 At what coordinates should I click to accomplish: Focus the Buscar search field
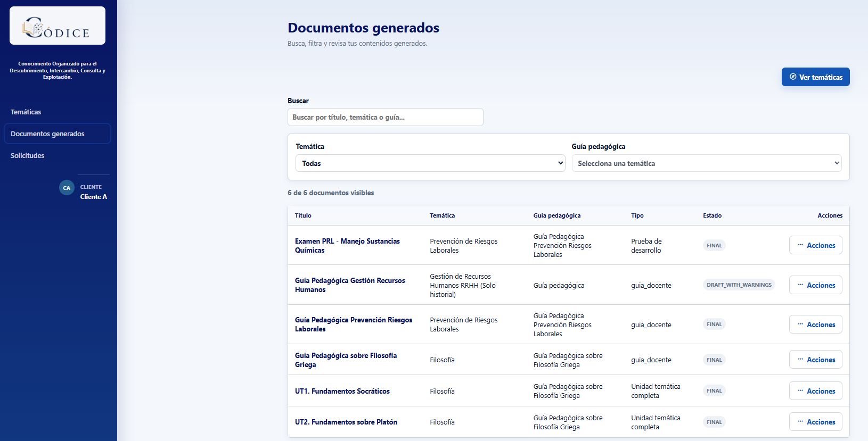tap(386, 117)
